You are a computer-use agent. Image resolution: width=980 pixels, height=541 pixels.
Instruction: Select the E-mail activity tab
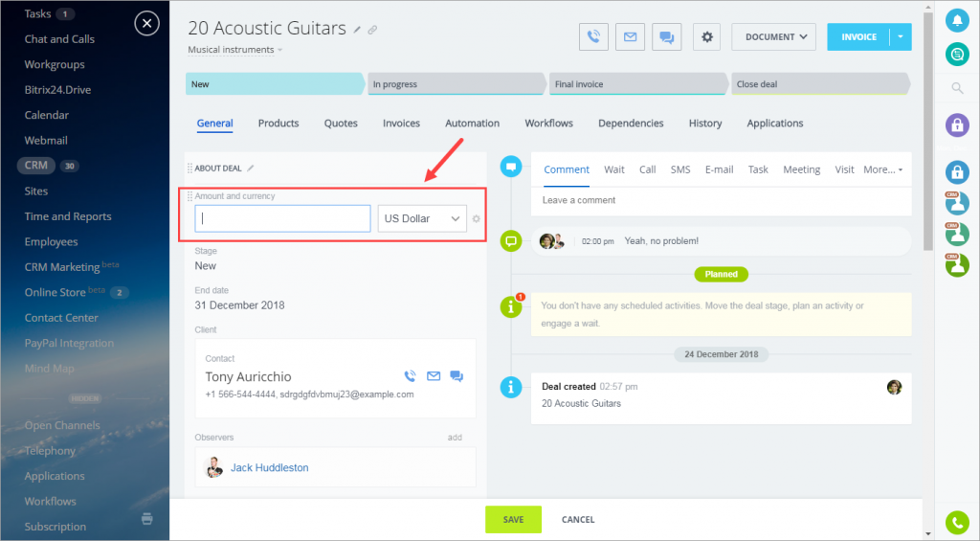point(719,169)
